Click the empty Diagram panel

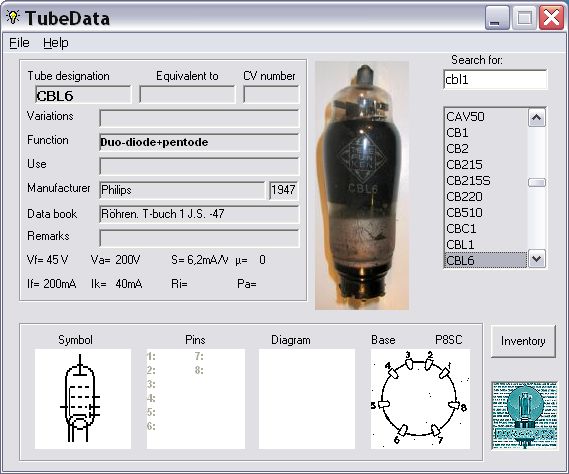pos(307,399)
